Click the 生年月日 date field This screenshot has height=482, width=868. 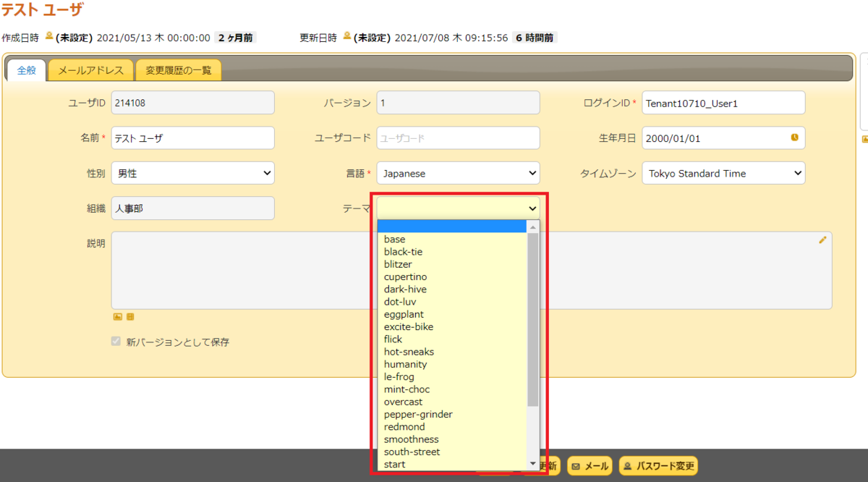(724, 138)
